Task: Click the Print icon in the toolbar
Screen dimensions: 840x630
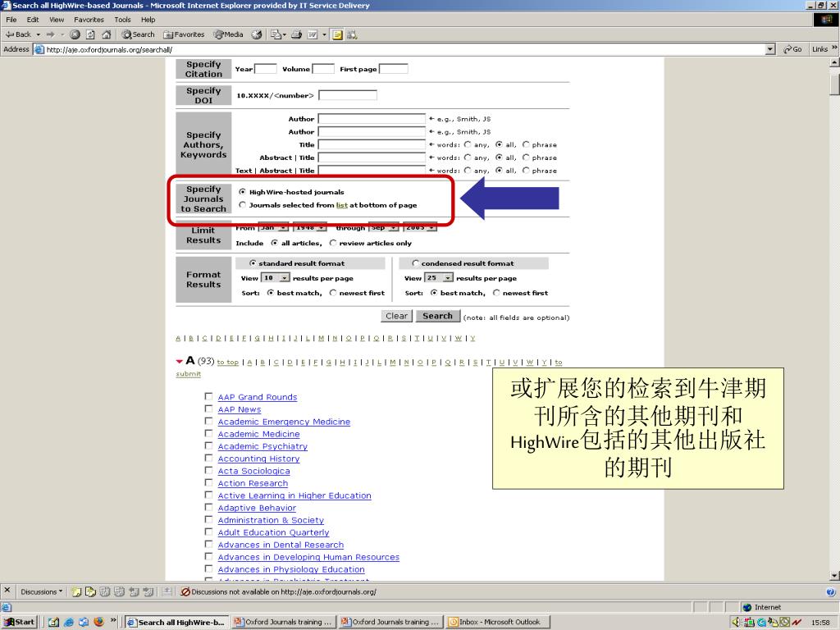Action: [x=296, y=34]
